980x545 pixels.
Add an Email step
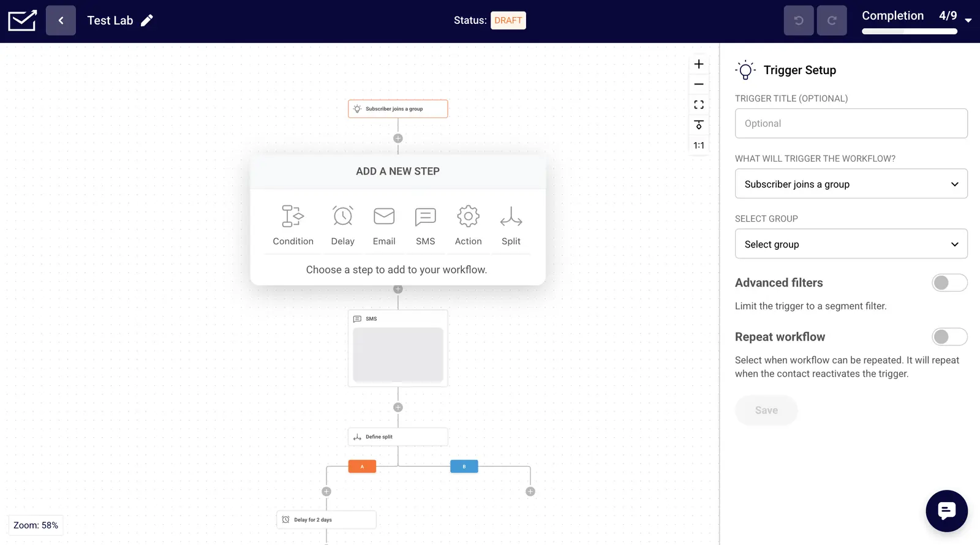384,225
